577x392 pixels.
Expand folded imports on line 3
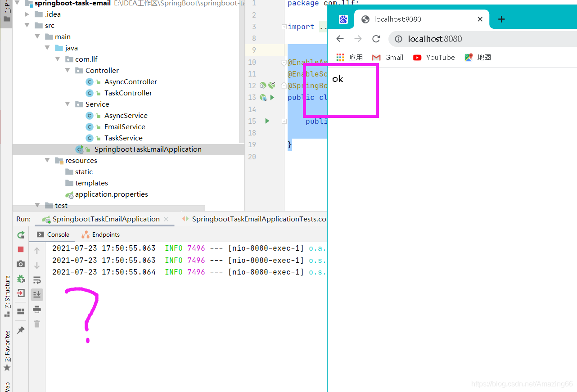pyautogui.click(x=284, y=27)
